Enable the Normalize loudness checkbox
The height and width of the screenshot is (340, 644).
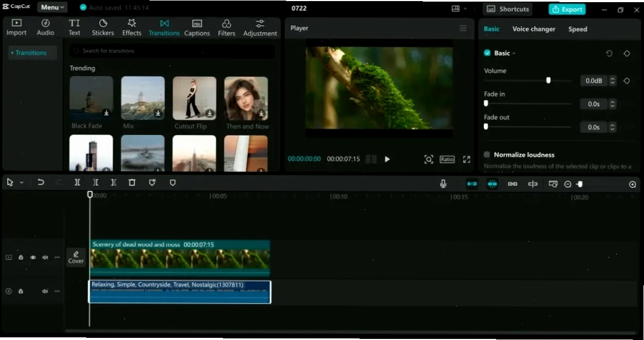pos(487,155)
